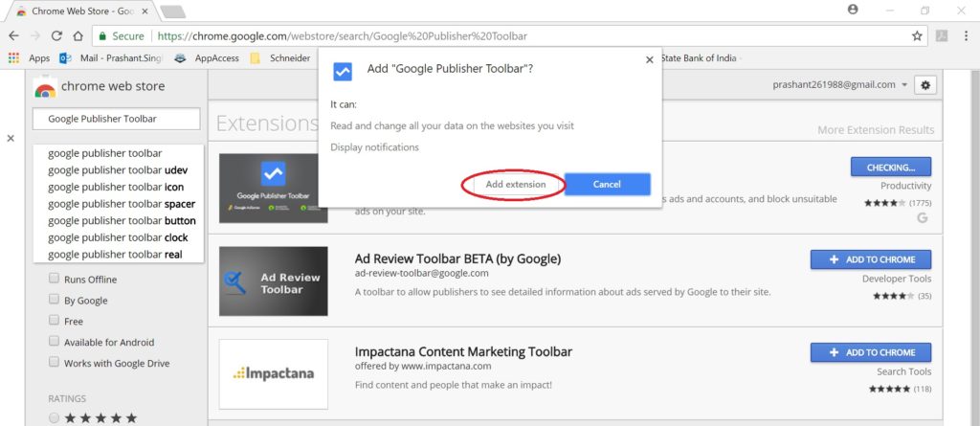Open a new tab button
The width and height of the screenshot is (980, 426).
click(172, 11)
